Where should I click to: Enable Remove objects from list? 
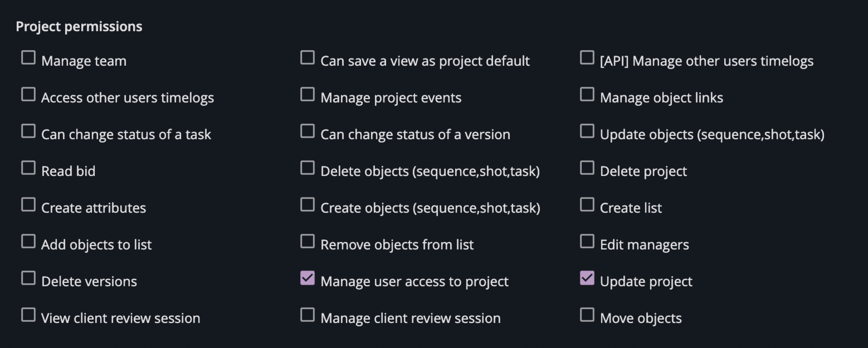[x=307, y=241]
